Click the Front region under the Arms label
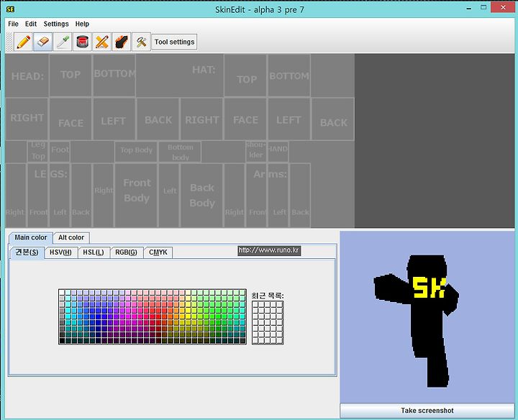 tap(256, 195)
